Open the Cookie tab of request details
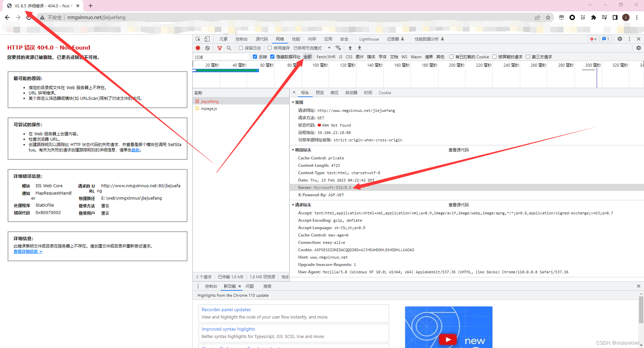Viewport: 644px width, 348px height. tap(385, 92)
